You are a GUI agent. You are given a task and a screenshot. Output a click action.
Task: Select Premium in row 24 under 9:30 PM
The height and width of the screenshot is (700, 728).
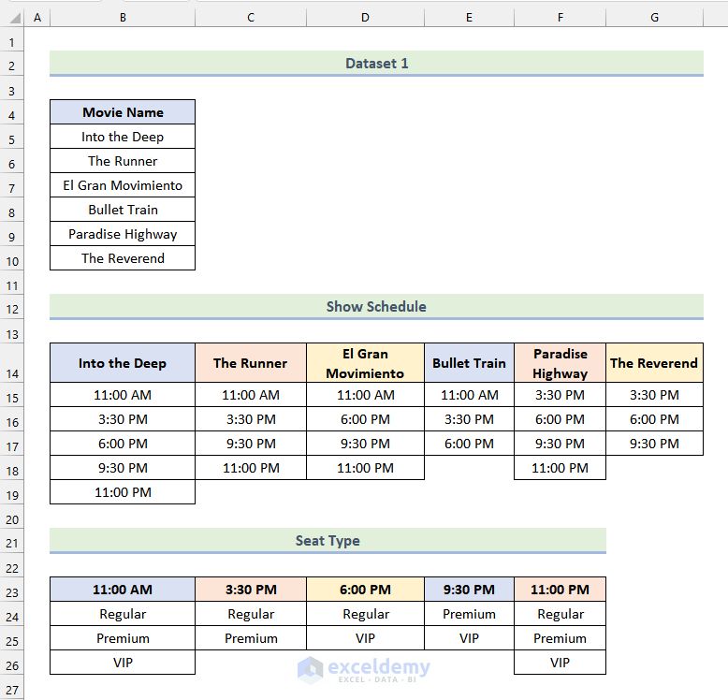coord(469,614)
